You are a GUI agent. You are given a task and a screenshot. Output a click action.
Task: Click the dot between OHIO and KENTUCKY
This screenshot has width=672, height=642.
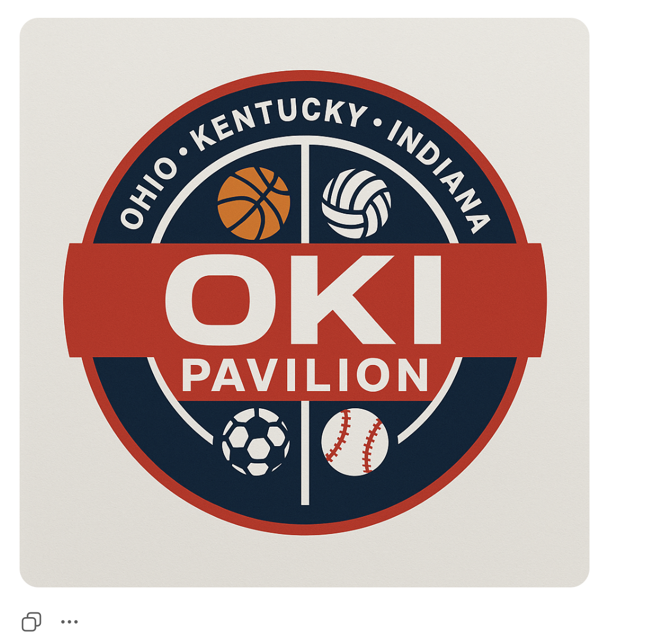coord(184,151)
